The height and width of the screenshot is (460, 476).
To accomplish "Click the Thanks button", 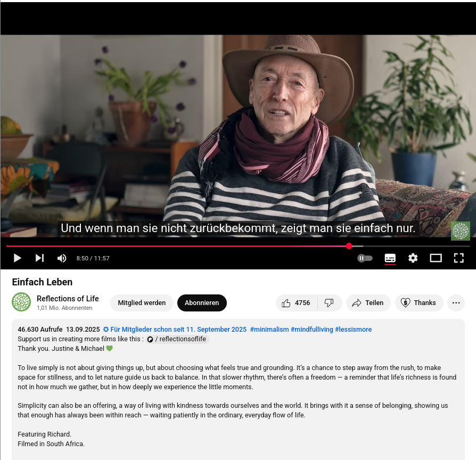I will (x=419, y=303).
